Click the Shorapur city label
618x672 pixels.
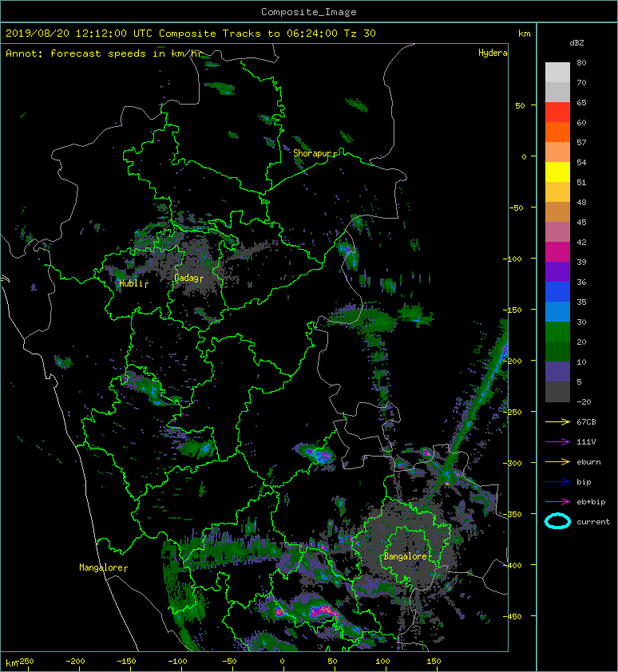pyautogui.click(x=313, y=153)
